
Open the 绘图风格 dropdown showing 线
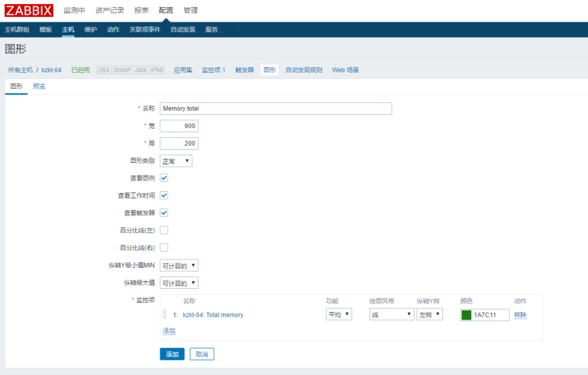tap(391, 314)
